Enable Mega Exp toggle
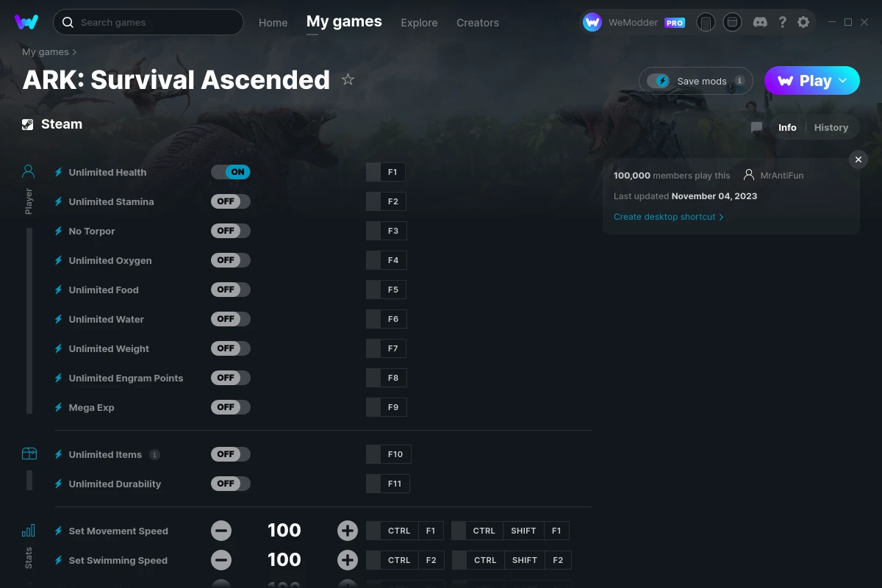 (x=231, y=407)
